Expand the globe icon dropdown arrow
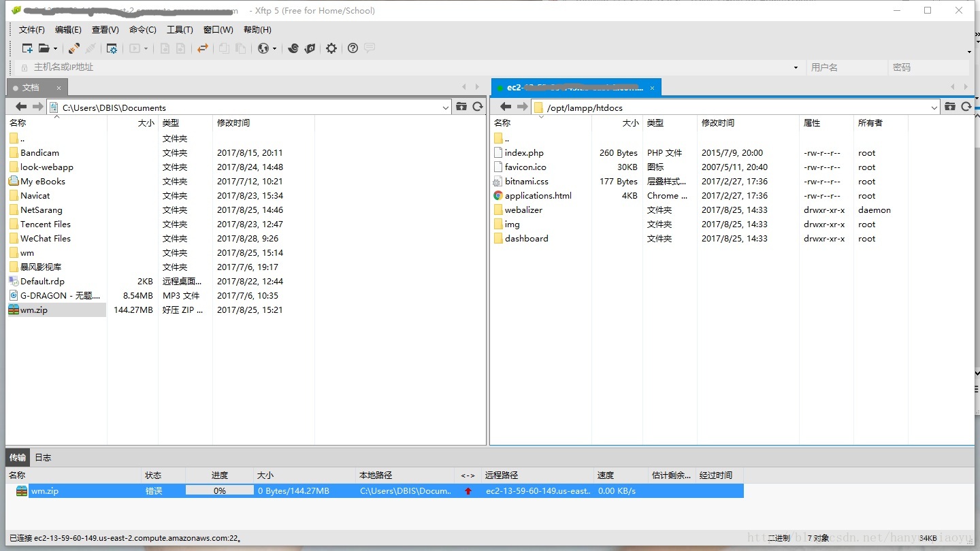 point(275,48)
